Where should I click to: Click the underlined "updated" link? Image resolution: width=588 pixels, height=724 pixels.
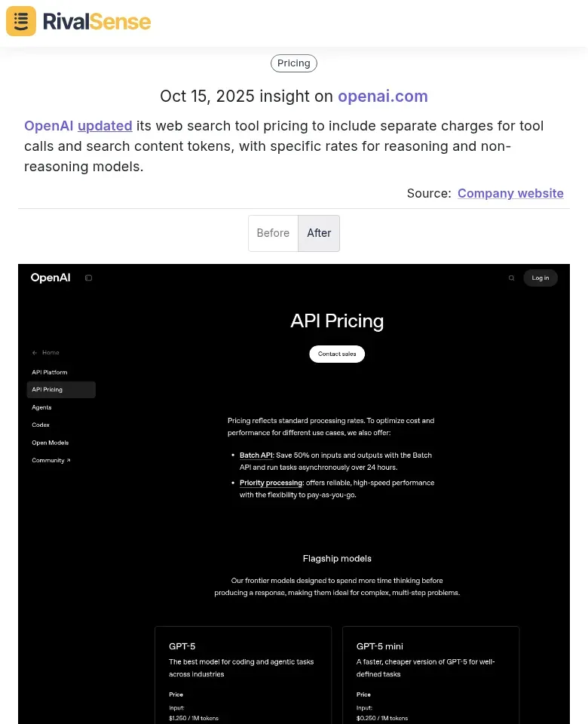coord(105,126)
